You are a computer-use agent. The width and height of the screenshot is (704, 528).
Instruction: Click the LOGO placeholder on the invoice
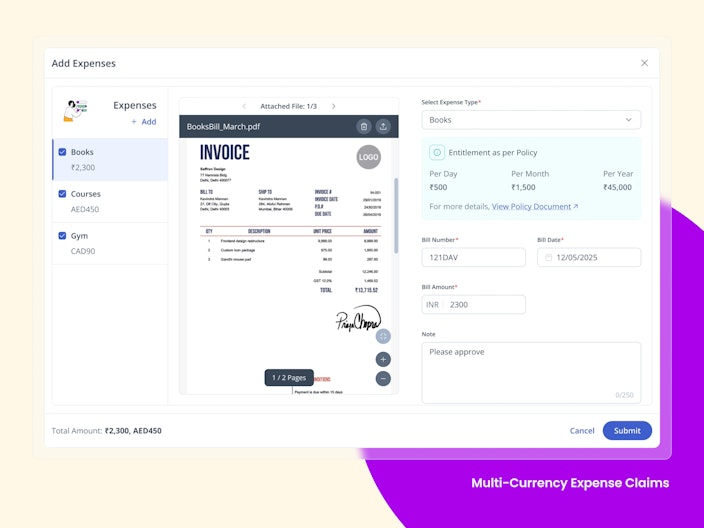[x=369, y=157]
